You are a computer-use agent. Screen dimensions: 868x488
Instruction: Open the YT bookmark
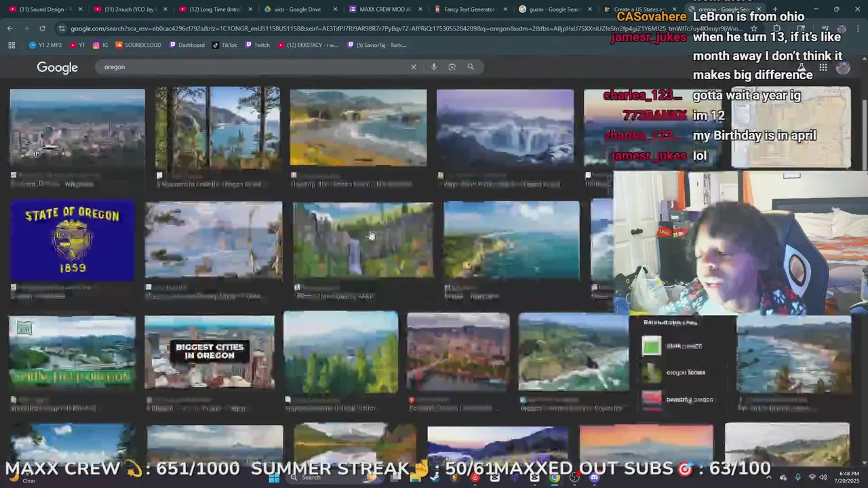pos(77,45)
